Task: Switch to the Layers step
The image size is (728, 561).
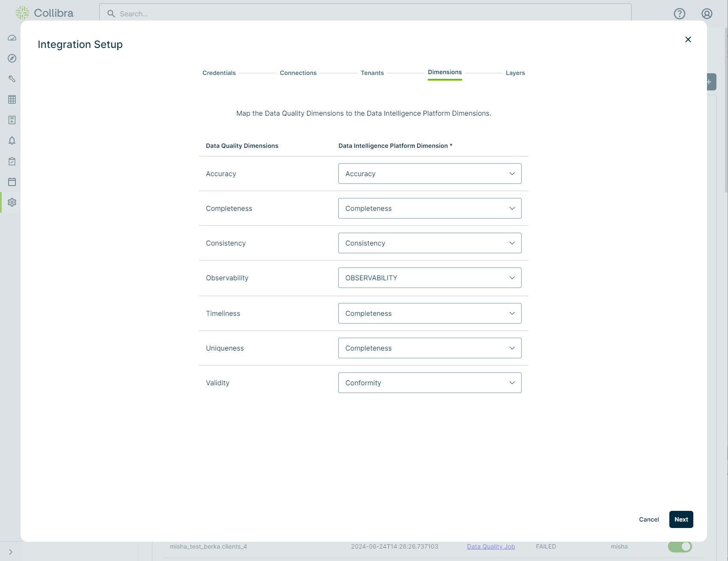Action: click(x=515, y=73)
